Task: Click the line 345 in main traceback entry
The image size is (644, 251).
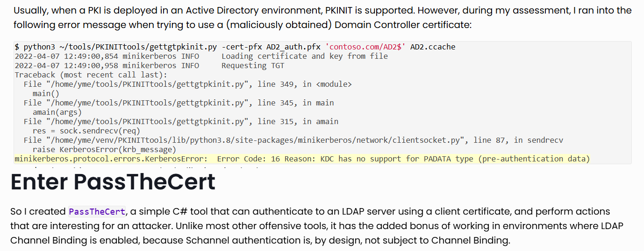Action: 179,103
